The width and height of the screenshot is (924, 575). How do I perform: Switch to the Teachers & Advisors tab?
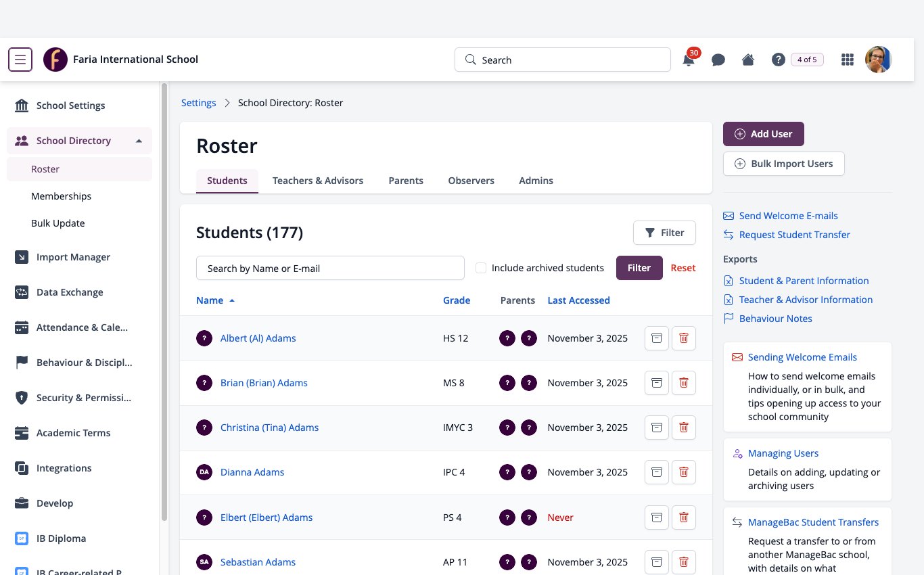coord(318,181)
